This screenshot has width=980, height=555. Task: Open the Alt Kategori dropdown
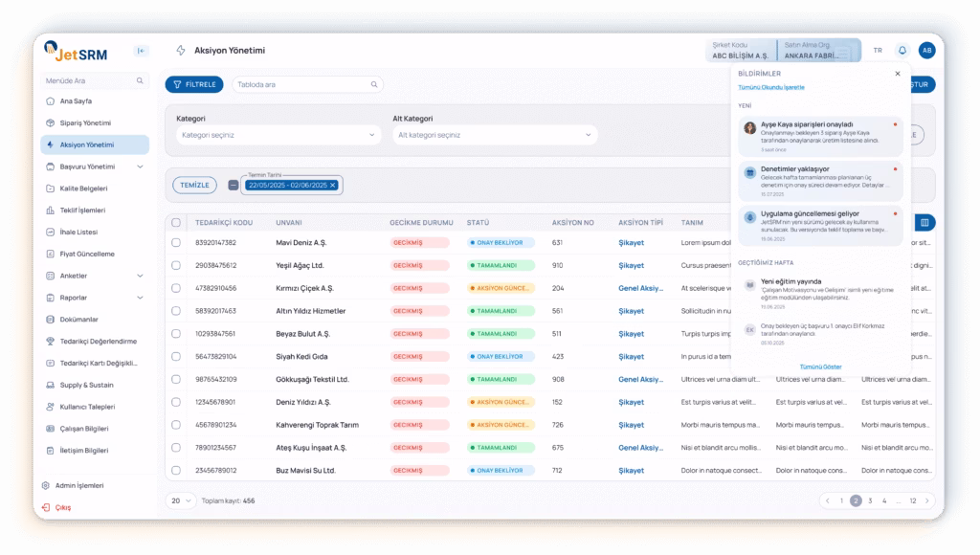494,136
